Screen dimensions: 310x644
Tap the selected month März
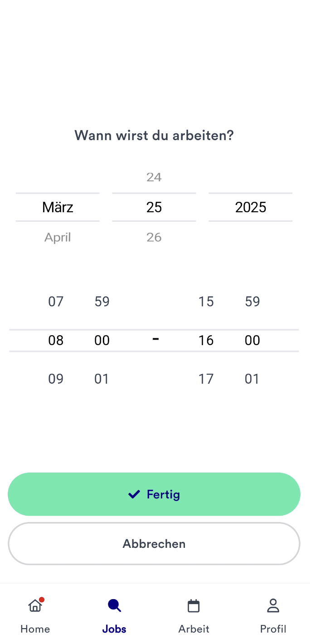tap(58, 207)
